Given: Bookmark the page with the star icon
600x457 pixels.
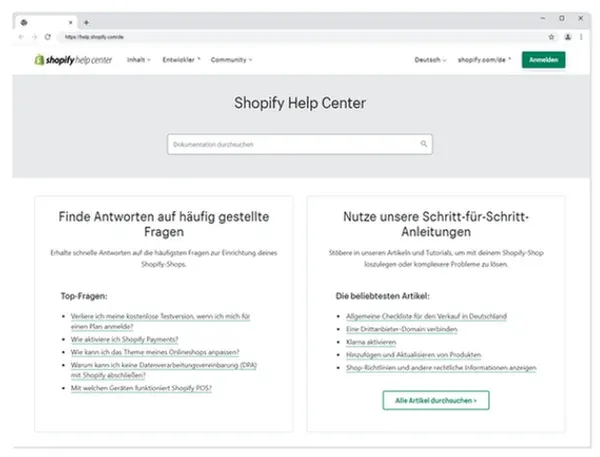Looking at the screenshot, I should [x=551, y=37].
